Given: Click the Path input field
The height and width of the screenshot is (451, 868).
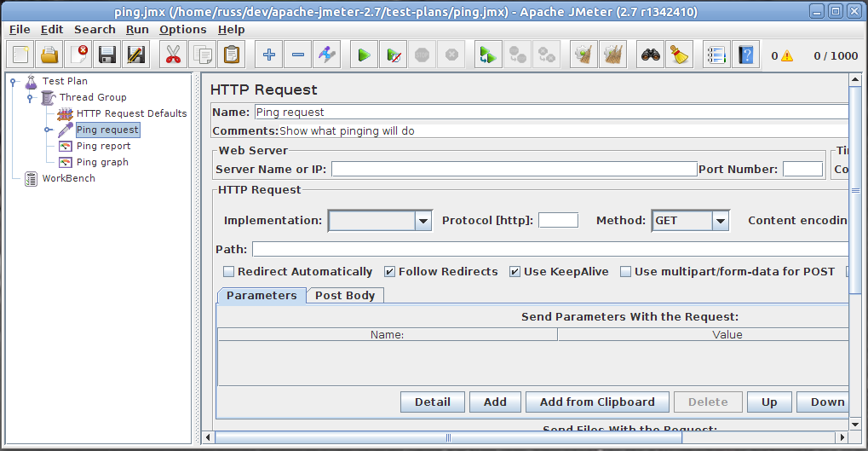Looking at the screenshot, I should tap(550, 249).
